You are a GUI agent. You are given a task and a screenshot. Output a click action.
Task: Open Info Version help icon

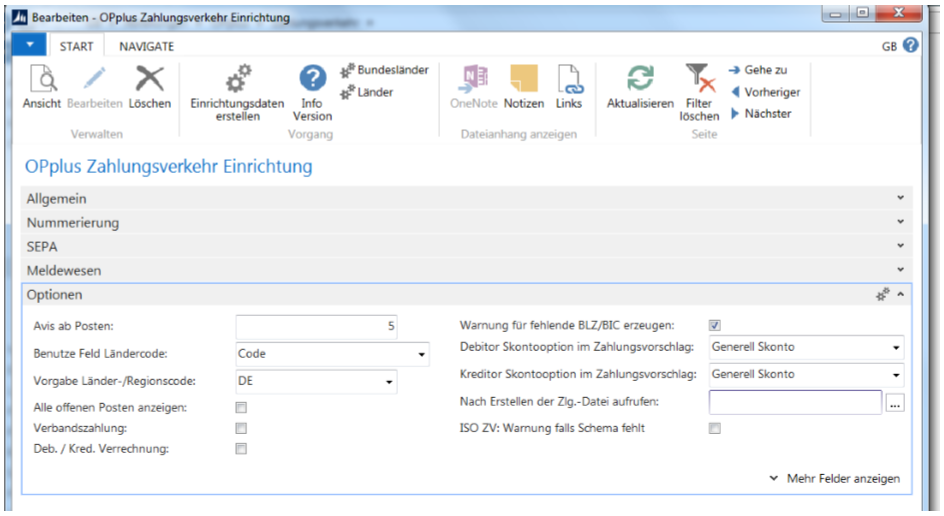click(x=312, y=78)
